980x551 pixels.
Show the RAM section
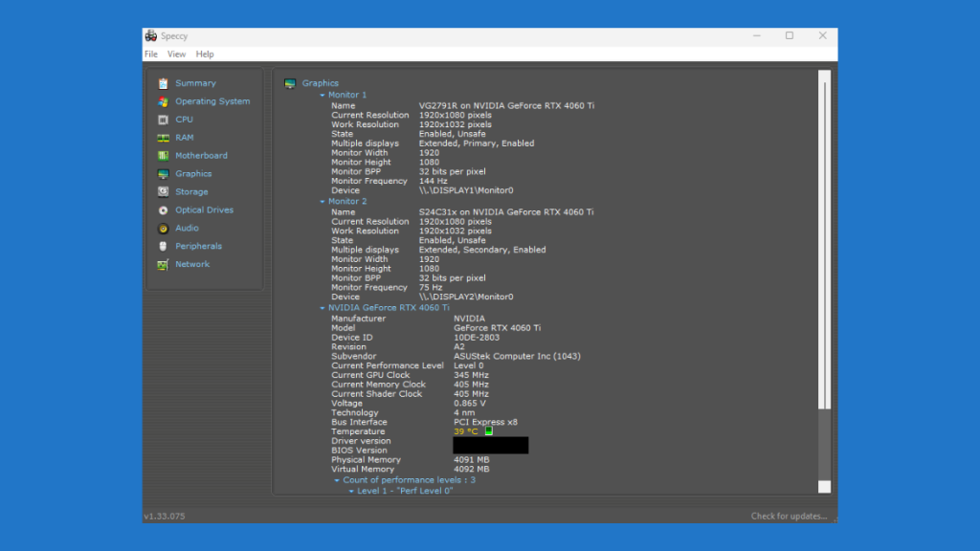(185, 138)
